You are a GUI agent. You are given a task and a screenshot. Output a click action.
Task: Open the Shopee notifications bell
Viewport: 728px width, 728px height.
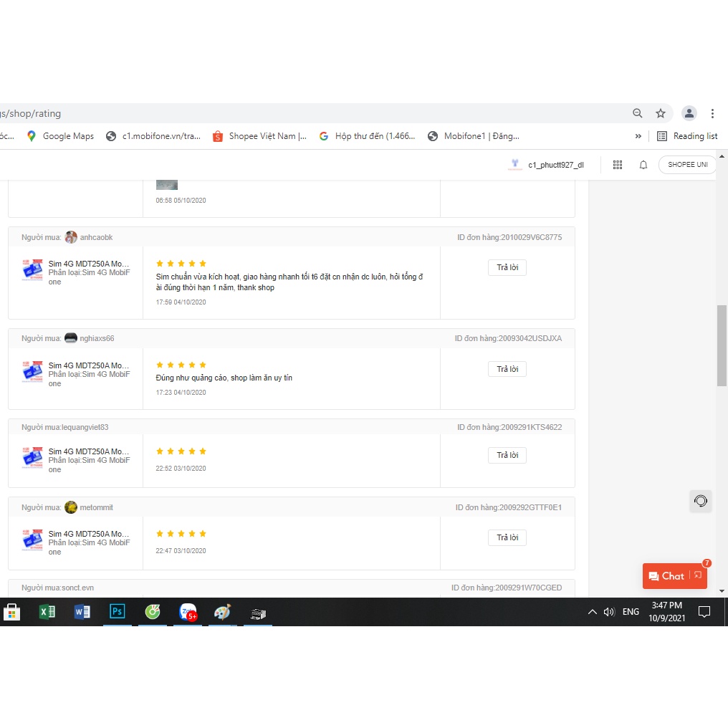[643, 165]
